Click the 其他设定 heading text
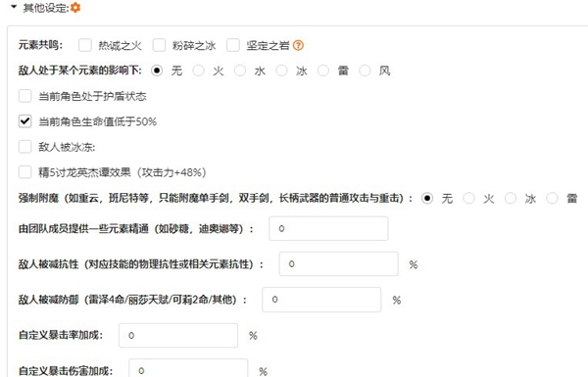588x377 pixels. (46, 8)
